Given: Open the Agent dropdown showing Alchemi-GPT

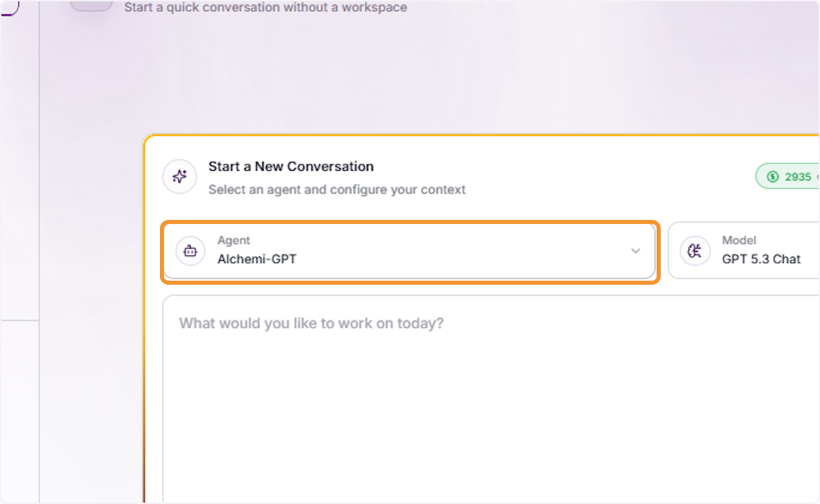Looking at the screenshot, I should [410, 251].
